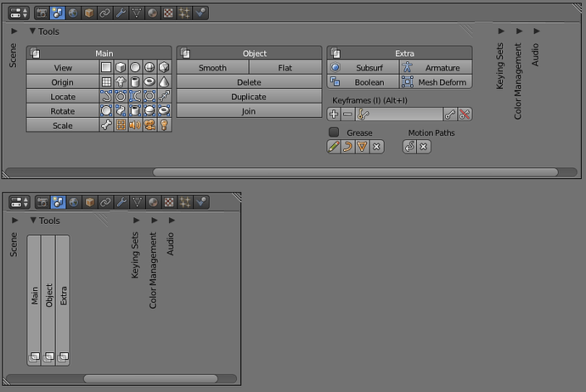Screen dimensions: 586x392
Task: Open Object properties tab in top header
Action: coord(89,13)
